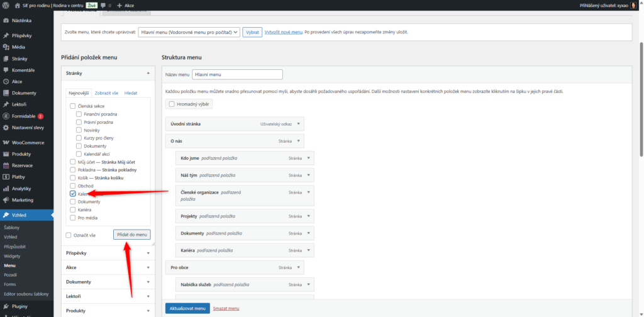Click the Název menu text field
Image resolution: width=644 pixels, height=317 pixels.
pos(237,74)
